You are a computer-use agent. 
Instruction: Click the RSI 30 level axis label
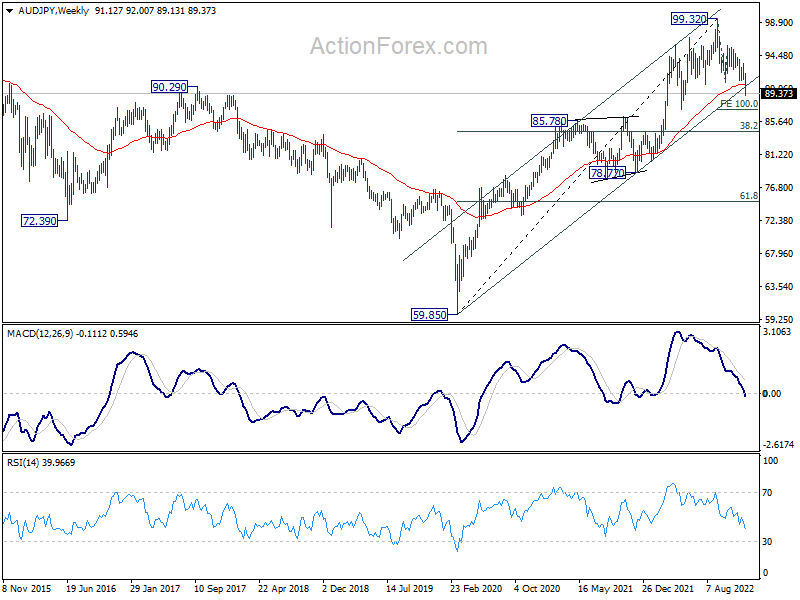pos(767,541)
